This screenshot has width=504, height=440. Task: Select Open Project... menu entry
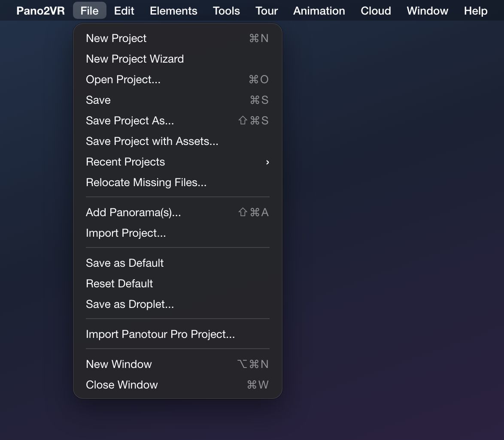tap(178, 79)
